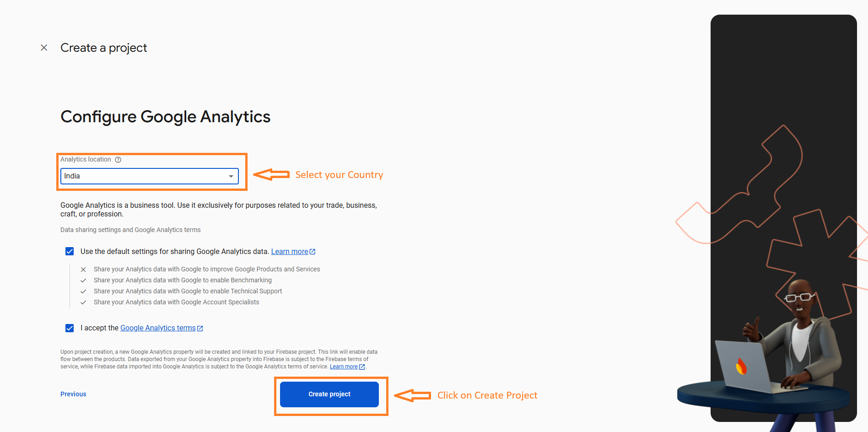Click the Configure Google Analytics heading
The image size is (868, 432).
166,117
